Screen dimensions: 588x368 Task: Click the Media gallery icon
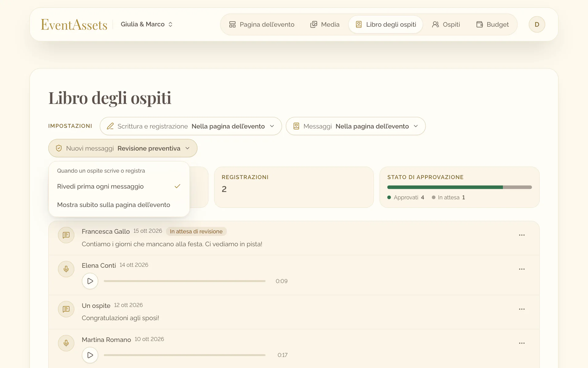[x=314, y=24]
